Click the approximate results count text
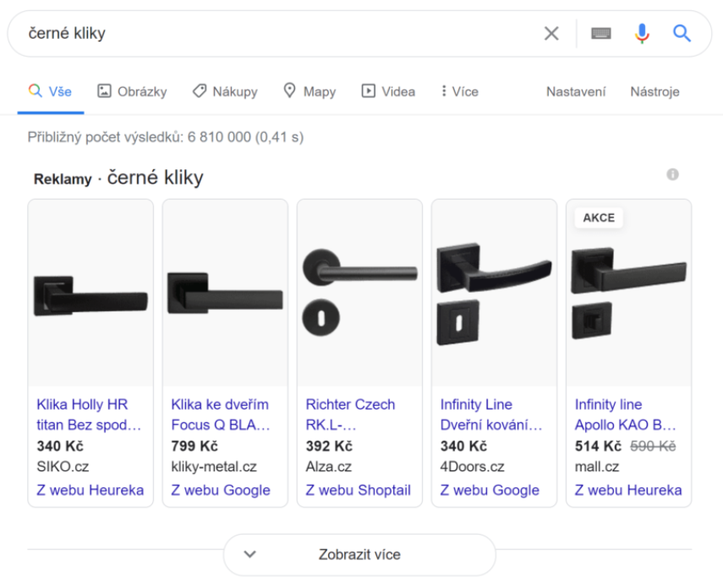The image size is (723, 588). click(166, 137)
